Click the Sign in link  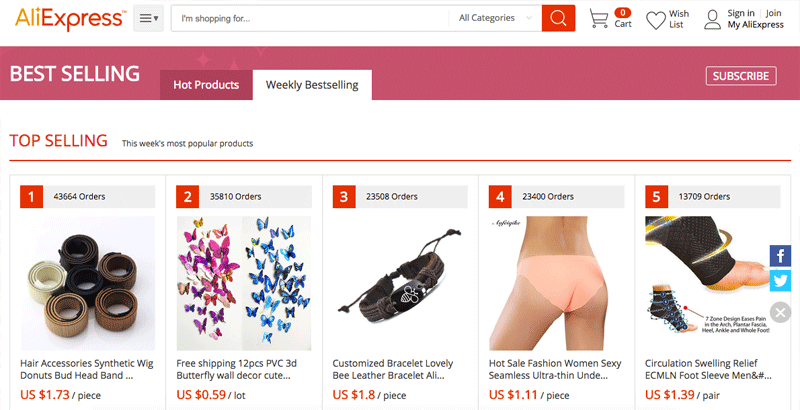(x=741, y=13)
